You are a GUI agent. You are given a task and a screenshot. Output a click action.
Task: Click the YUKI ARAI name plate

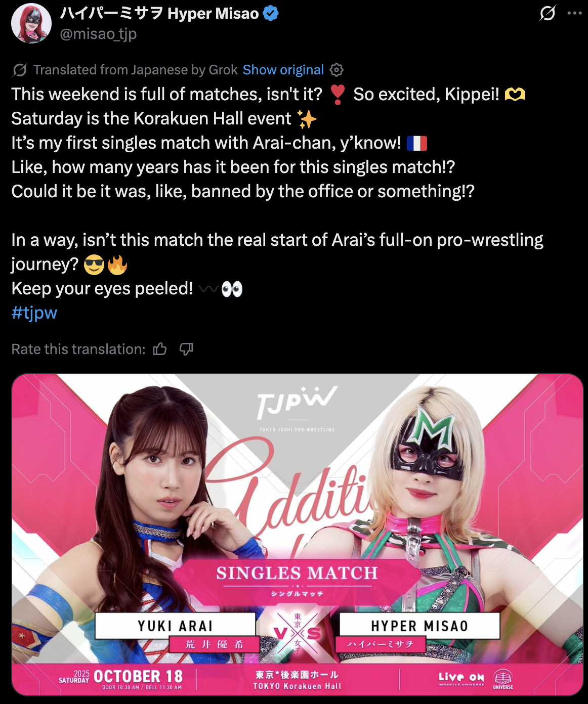click(175, 626)
